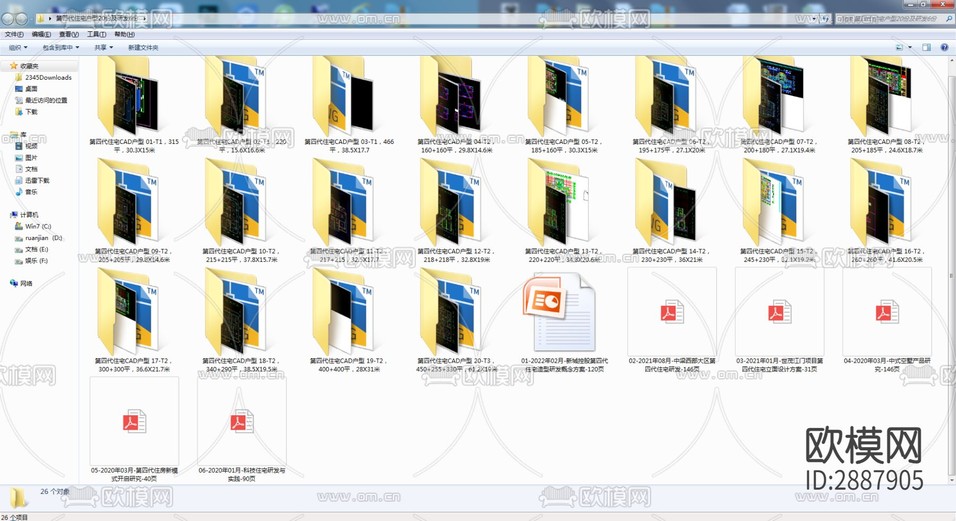Click folder CAD户型 20-T3 450+255+330平
This screenshot has height=521, width=956.
click(x=457, y=321)
